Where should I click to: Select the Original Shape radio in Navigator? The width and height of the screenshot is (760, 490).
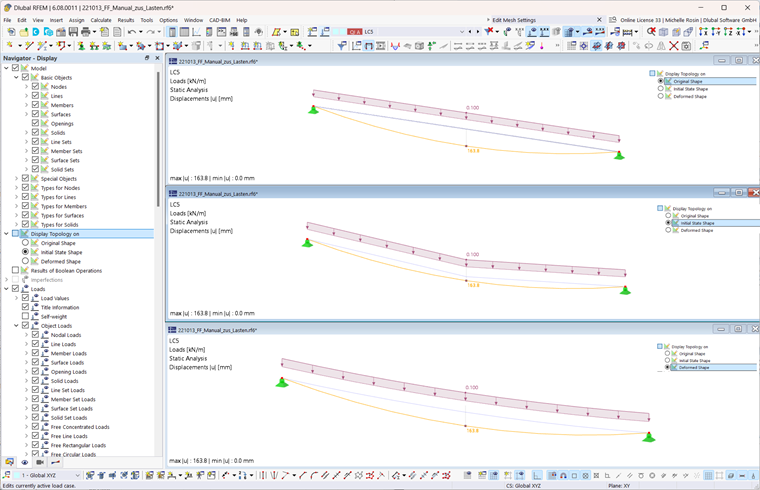click(x=25, y=243)
